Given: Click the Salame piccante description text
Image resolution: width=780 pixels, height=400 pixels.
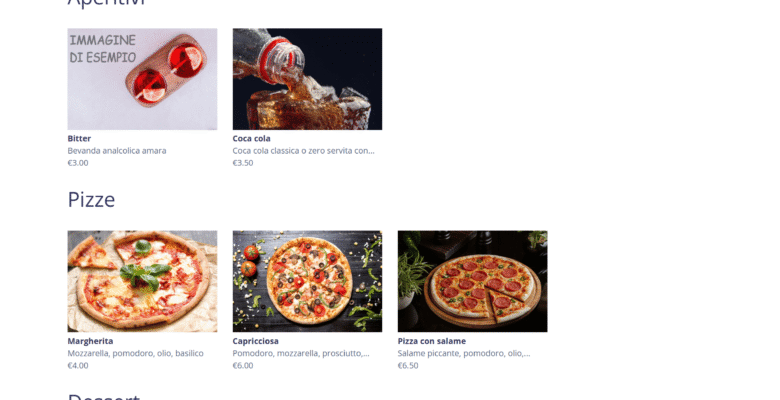Looking at the screenshot, I should click(x=464, y=353).
